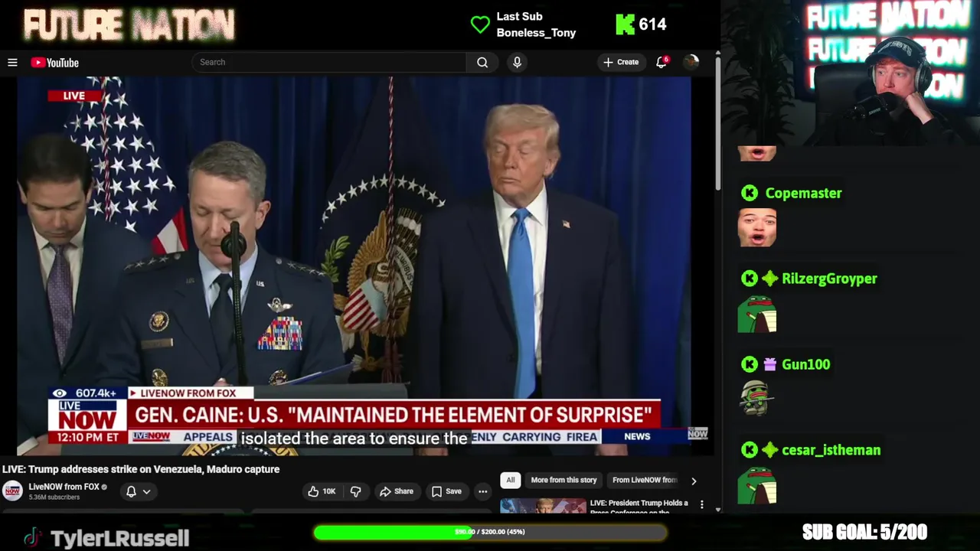Click the caption text "isolated the area"
The width and height of the screenshot is (980, 551).
coord(354,439)
